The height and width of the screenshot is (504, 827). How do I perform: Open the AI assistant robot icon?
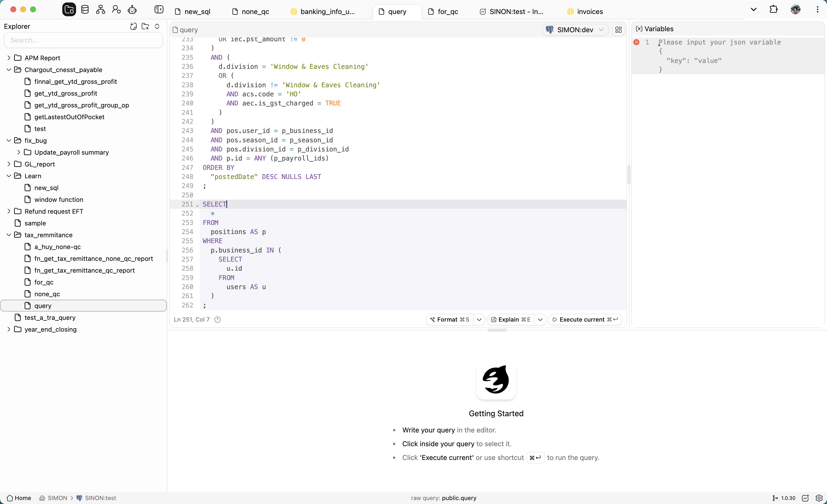132,9
